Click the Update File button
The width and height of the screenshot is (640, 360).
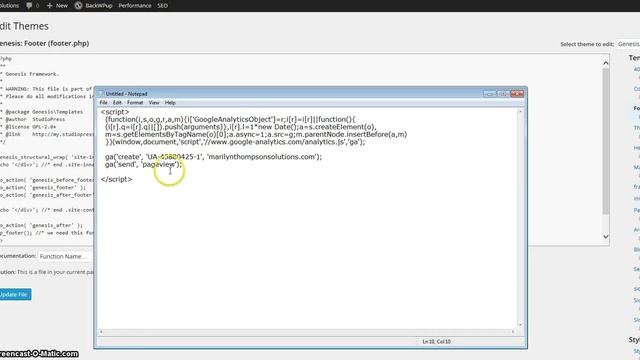tap(15, 294)
